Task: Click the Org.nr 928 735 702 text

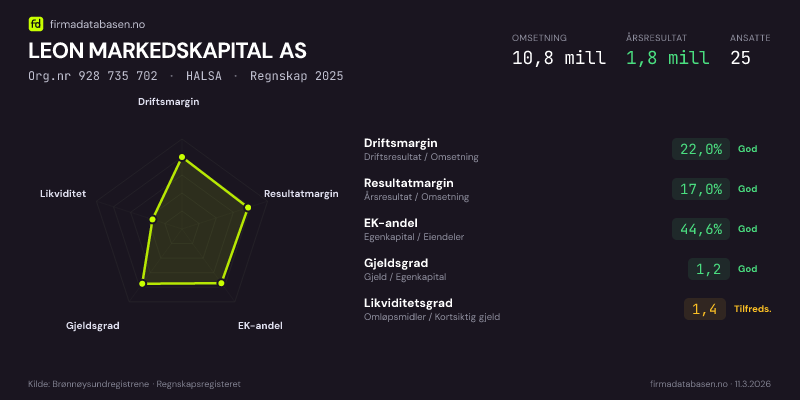Action: coord(93,76)
